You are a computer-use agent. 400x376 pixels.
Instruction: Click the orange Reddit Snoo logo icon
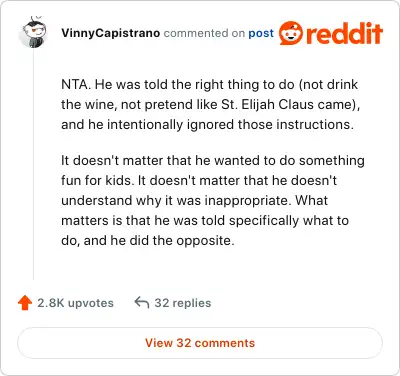coord(291,33)
